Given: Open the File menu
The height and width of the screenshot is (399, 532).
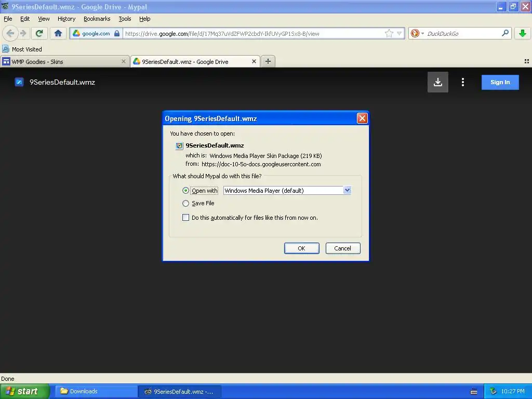Looking at the screenshot, I should point(8,19).
